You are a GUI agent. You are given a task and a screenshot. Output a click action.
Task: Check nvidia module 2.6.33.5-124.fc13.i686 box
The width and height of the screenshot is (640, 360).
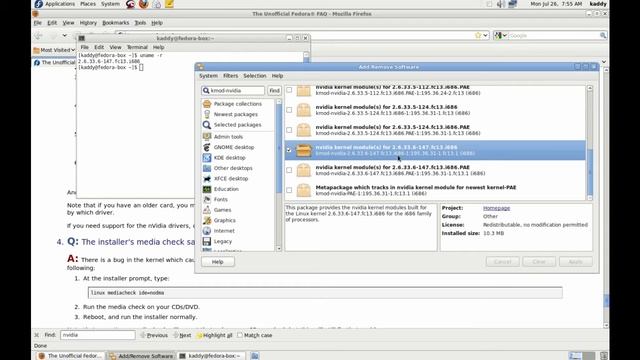coord(289,110)
